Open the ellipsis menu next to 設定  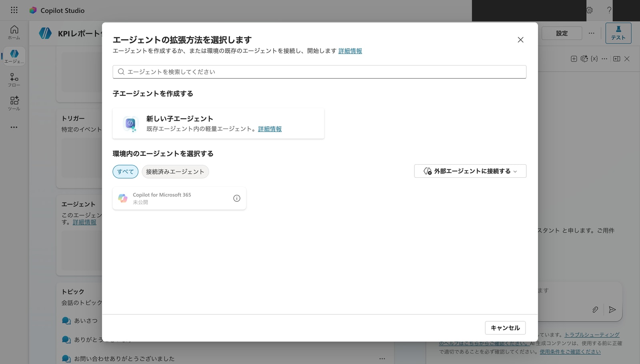click(591, 33)
